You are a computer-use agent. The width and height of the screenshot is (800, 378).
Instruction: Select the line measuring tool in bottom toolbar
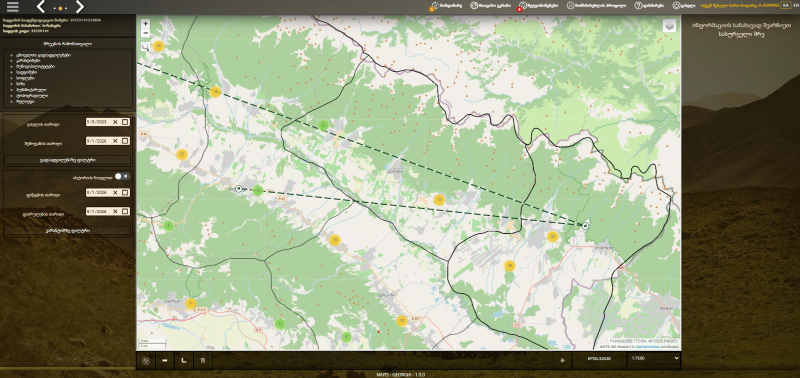point(165,361)
